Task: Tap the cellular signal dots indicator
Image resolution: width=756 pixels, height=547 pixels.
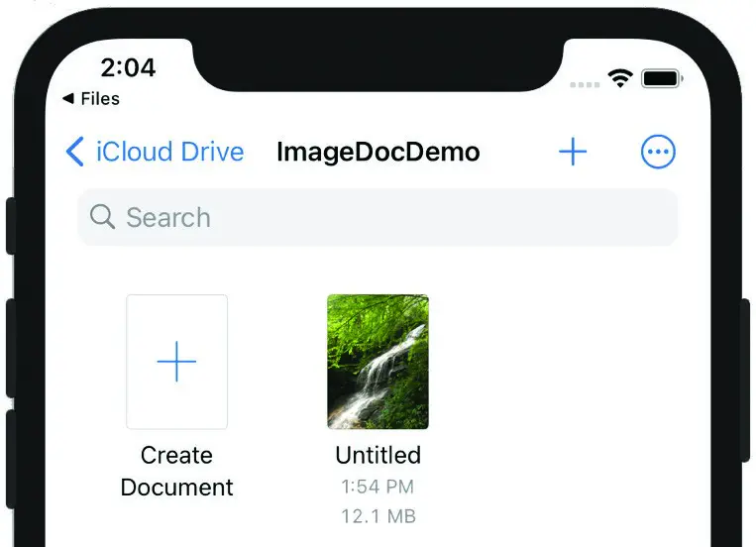Action: point(585,84)
